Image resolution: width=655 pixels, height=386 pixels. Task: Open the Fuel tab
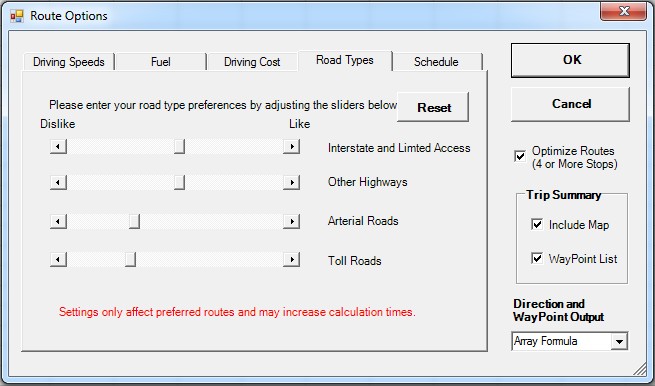(x=161, y=62)
